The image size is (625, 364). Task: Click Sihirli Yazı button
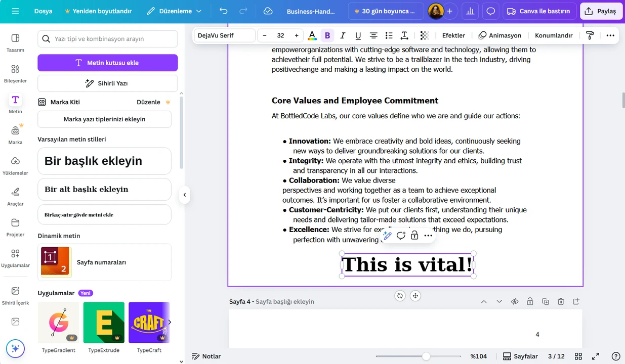(108, 83)
